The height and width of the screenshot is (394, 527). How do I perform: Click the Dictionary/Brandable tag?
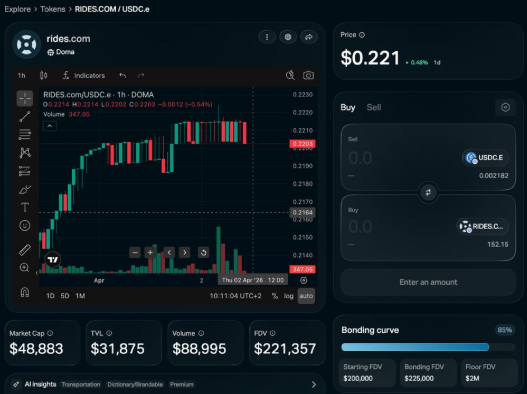135,384
